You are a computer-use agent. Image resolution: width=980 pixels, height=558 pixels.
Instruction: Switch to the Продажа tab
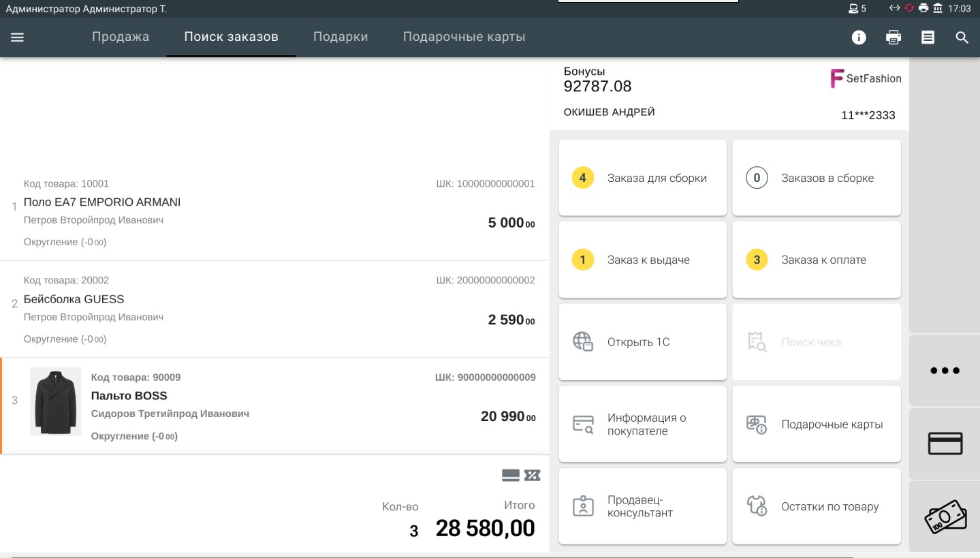(x=121, y=37)
